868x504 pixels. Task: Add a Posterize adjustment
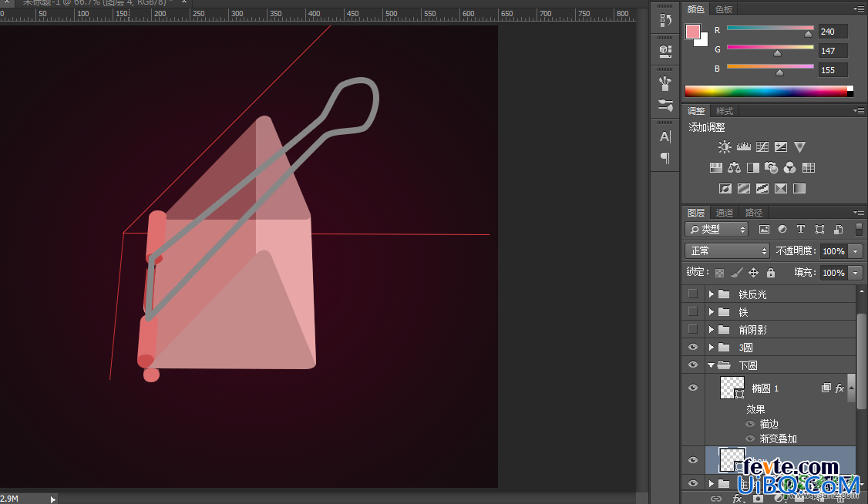point(743,188)
